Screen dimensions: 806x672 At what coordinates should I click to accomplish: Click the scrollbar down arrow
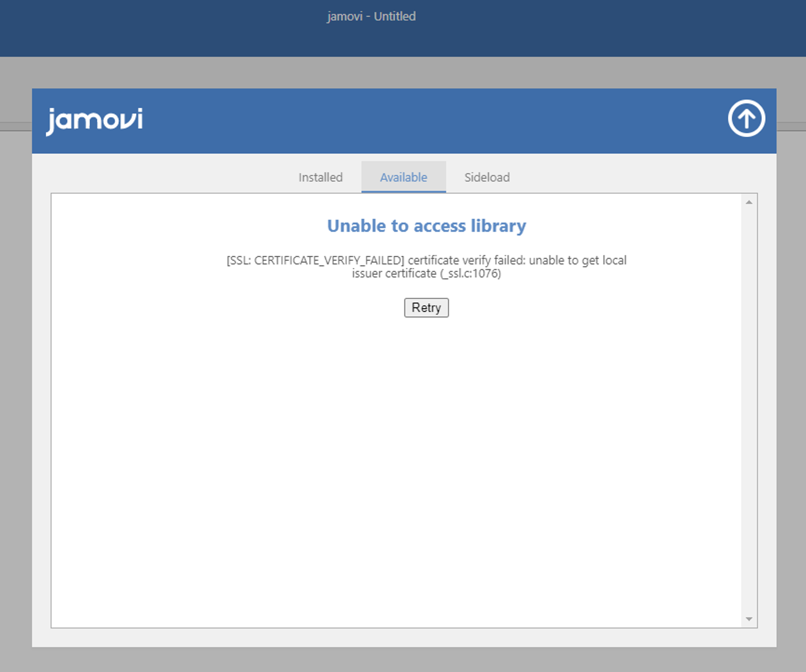[749, 619]
